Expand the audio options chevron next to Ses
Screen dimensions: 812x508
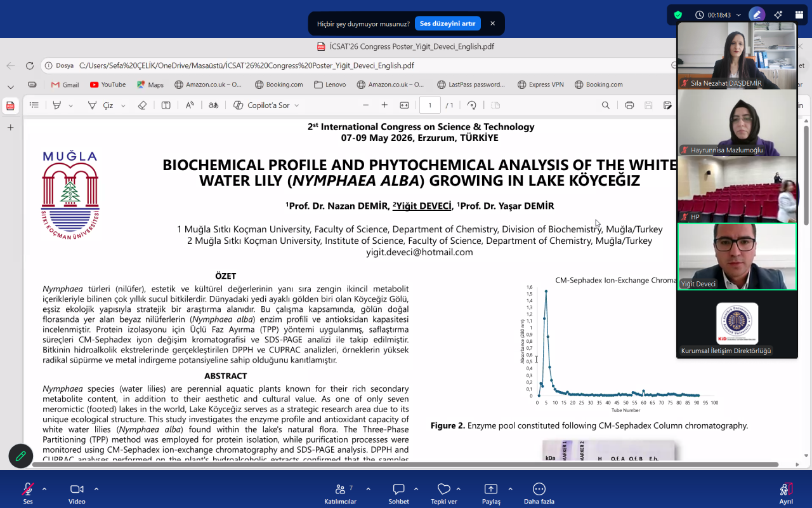(x=44, y=489)
